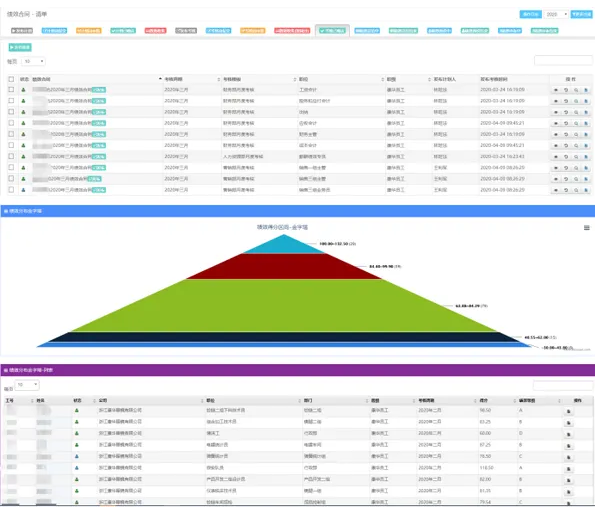Select the red filter tag in the tab row
Image resolution: width=600 pixels, height=511 pixels.
[x=156, y=32]
